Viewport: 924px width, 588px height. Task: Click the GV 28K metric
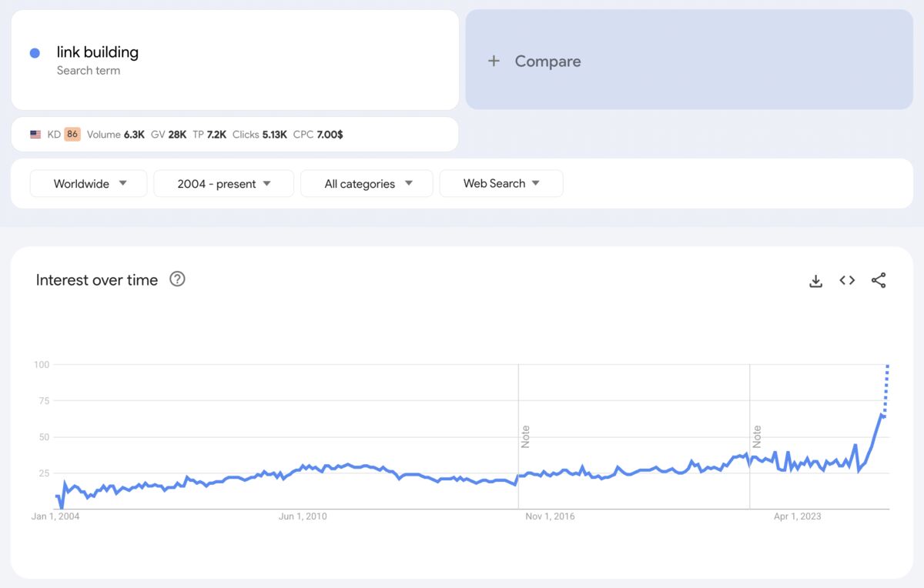(171, 134)
